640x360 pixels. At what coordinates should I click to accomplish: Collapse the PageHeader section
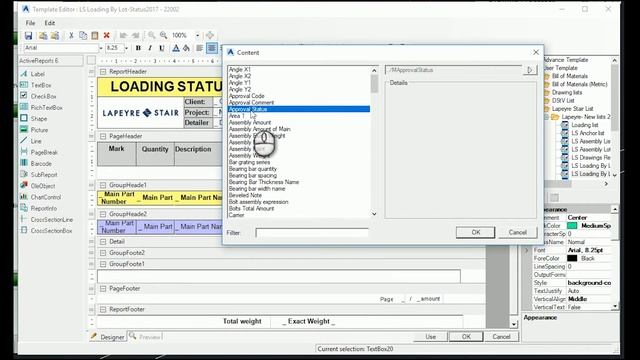[x=103, y=136]
